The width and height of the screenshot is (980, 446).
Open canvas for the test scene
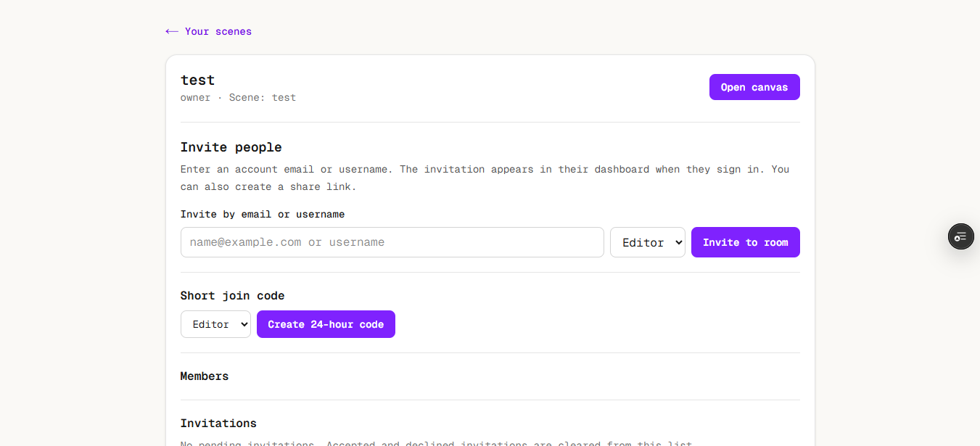point(754,87)
